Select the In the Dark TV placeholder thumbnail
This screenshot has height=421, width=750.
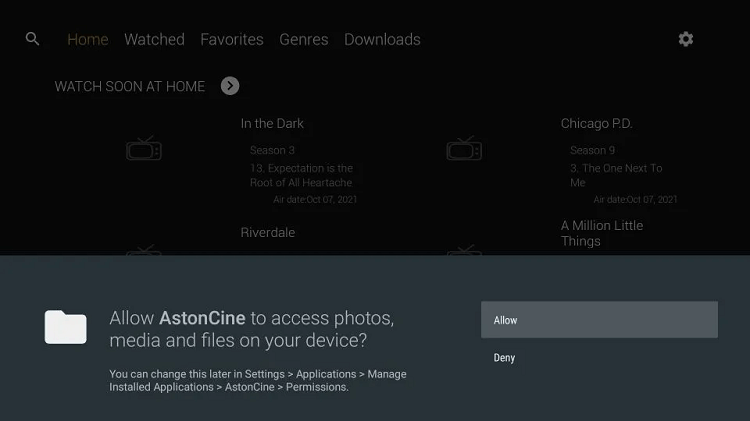[143, 148]
